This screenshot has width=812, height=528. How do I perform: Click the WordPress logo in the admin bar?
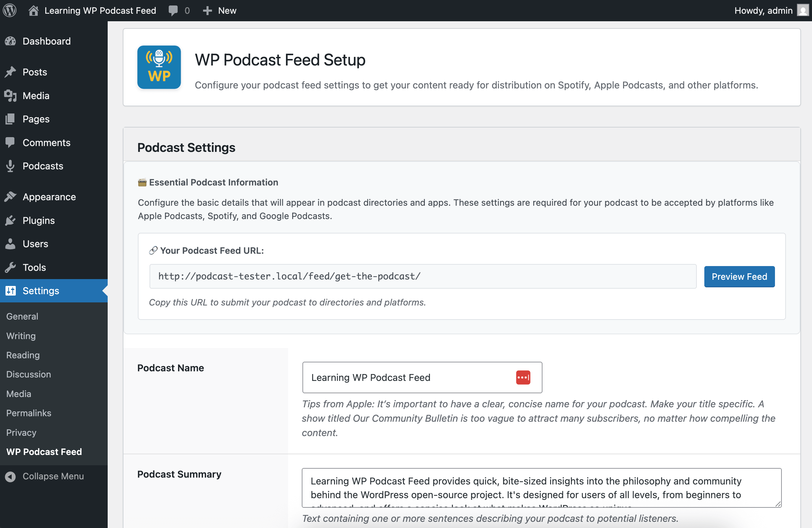(x=10, y=10)
